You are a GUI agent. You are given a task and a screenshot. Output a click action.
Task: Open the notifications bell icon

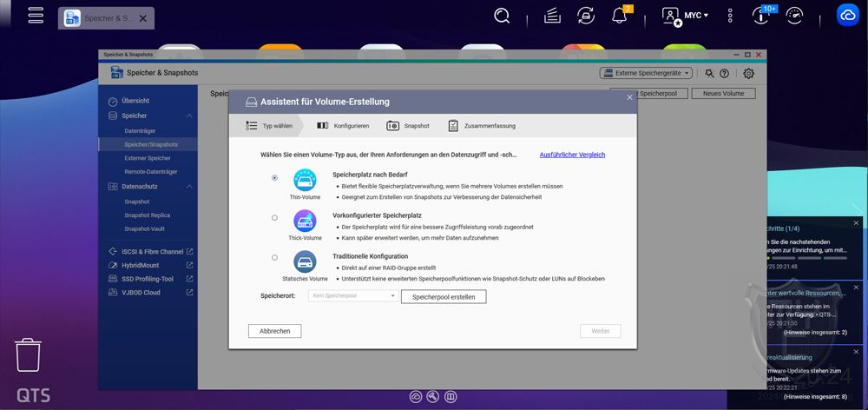pyautogui.click(x=619, y=16)
